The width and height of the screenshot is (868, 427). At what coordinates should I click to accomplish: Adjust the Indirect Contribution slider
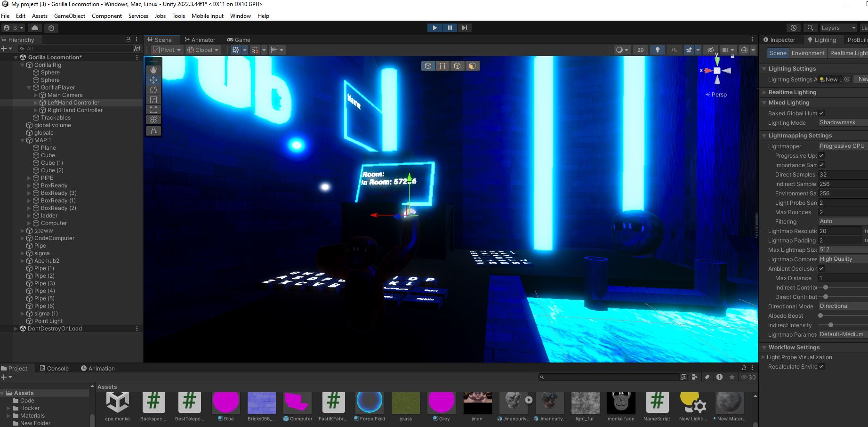point(826,287)
